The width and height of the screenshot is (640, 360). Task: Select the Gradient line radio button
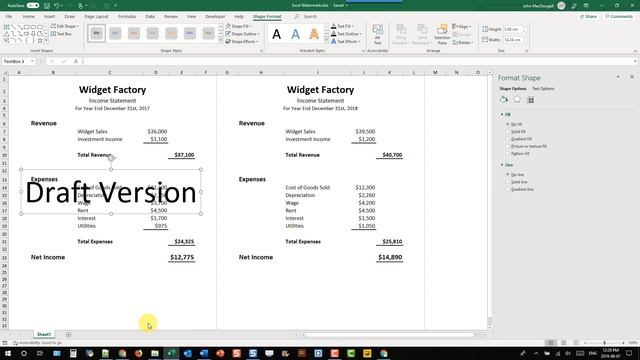508,189
